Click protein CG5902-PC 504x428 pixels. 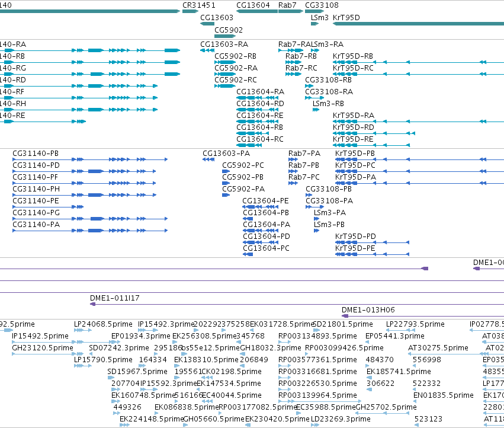point(226,171)
